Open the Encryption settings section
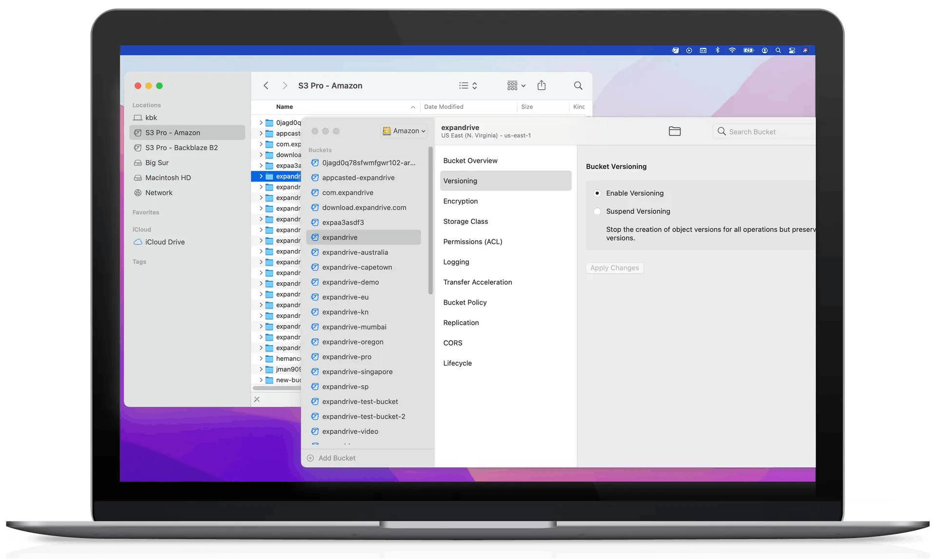This screenshot has width=936, height=560. (461, 201)
